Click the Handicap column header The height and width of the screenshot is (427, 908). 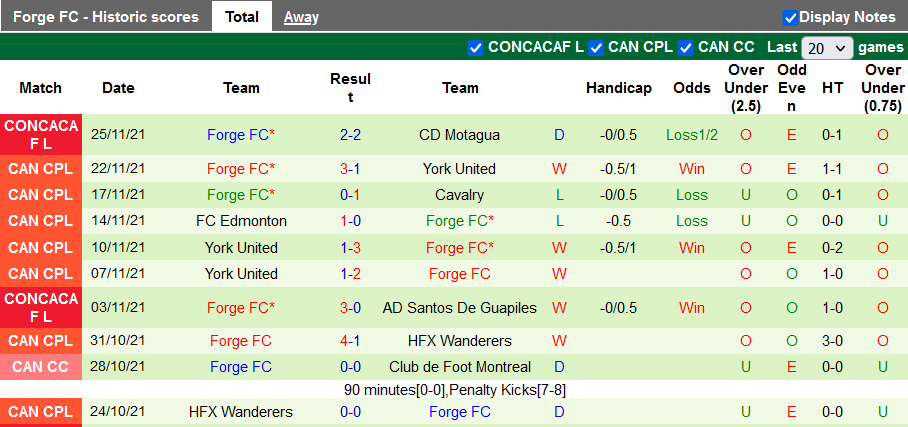coord(619,88)
